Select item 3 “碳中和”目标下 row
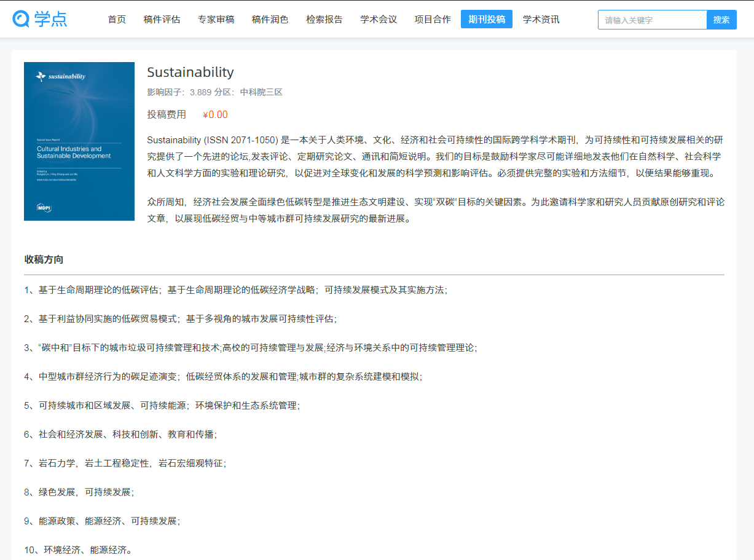 (x=251, y=347)
